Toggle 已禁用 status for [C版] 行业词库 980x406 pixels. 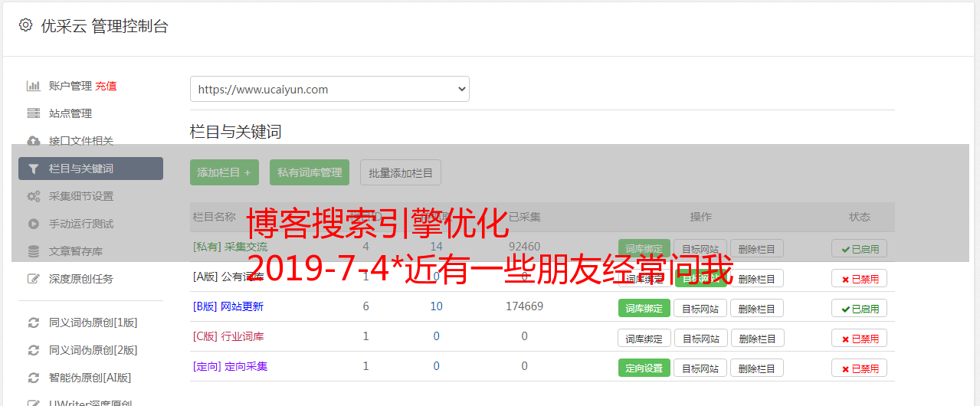(x=860, y=338)
